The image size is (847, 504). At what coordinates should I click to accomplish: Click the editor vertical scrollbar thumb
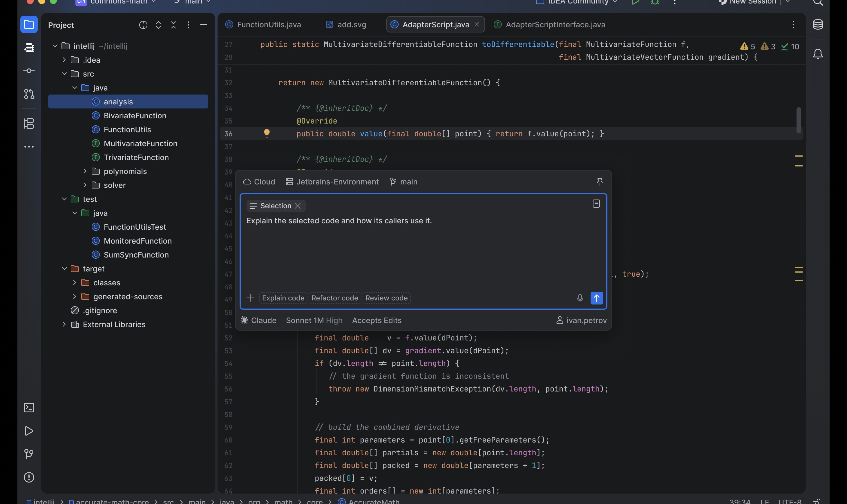799,121
